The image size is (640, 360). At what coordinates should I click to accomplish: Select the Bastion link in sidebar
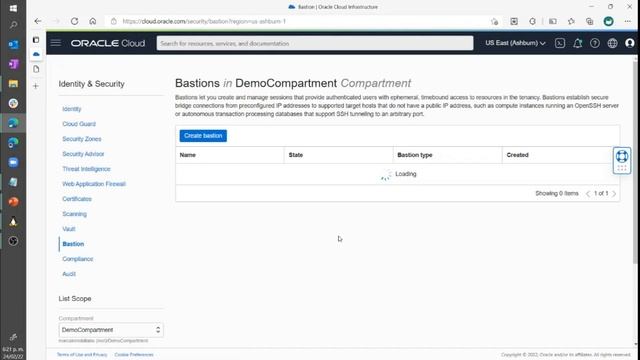pos(73,244)
